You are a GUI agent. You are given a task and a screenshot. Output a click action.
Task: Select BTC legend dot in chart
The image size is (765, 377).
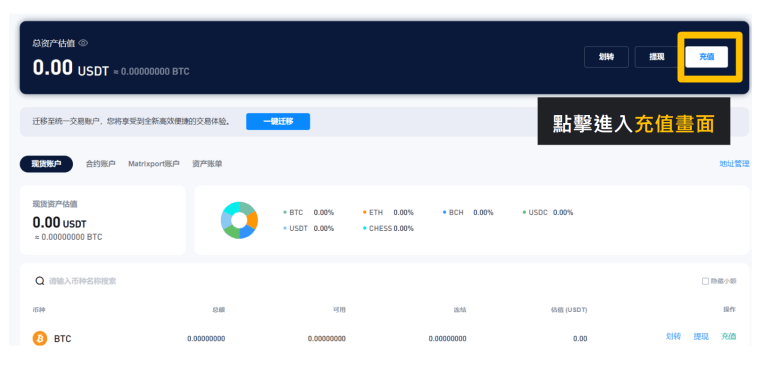click(x=284, y=213)
